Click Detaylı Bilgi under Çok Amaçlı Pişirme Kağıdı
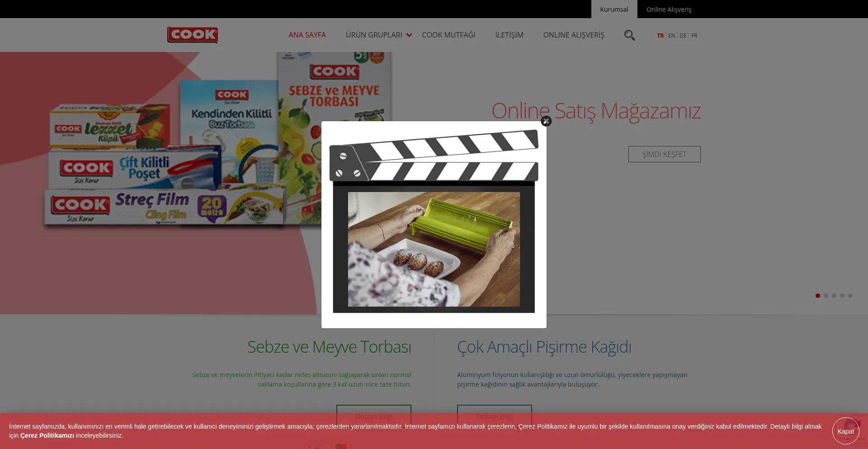Viewport: 868px width, 449px height. 495,416
